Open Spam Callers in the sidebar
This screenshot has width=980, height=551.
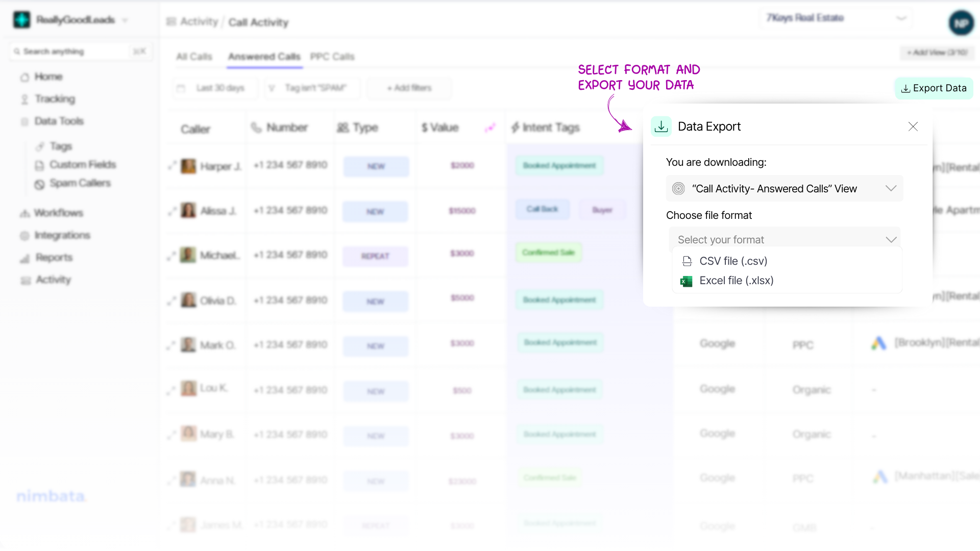80,183
